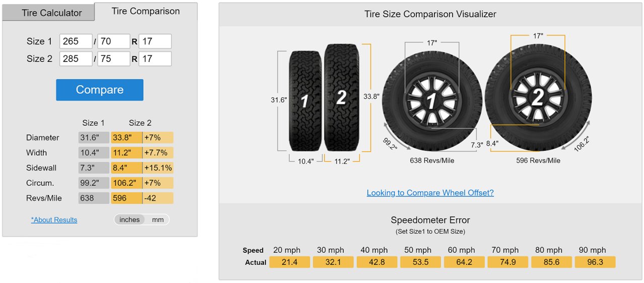Focus the Size 2 rim diameter field
The height and width of the screenshot is (283, 644).
155,58
